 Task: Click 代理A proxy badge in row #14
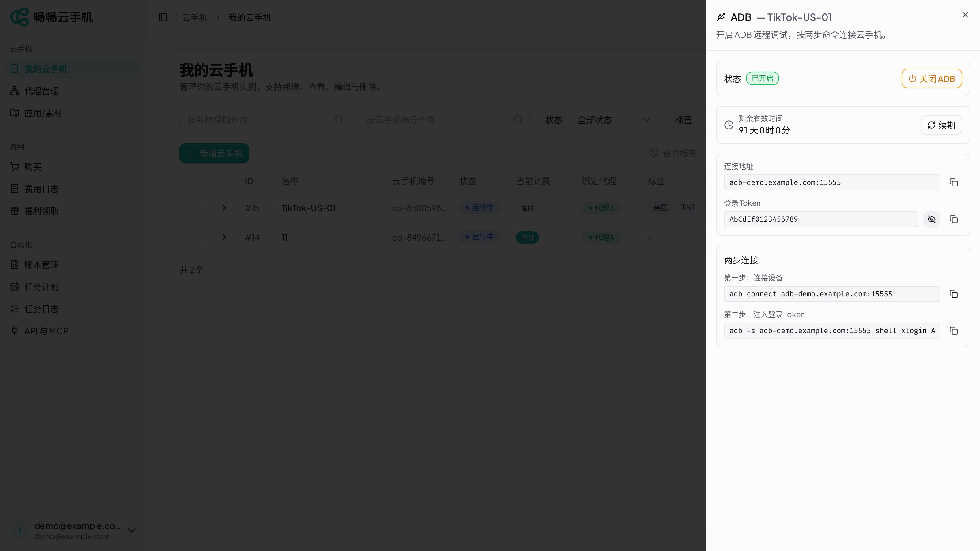(601, 237)
